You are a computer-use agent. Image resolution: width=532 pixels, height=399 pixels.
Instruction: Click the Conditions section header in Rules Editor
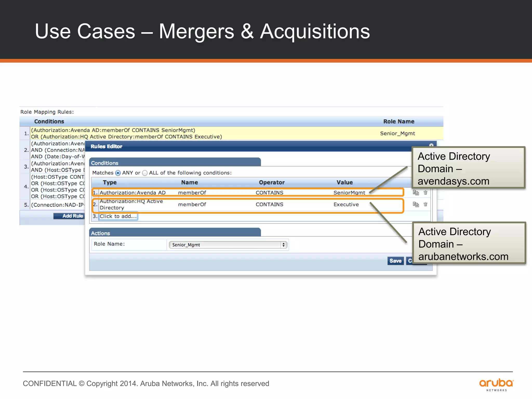(175, 163)
